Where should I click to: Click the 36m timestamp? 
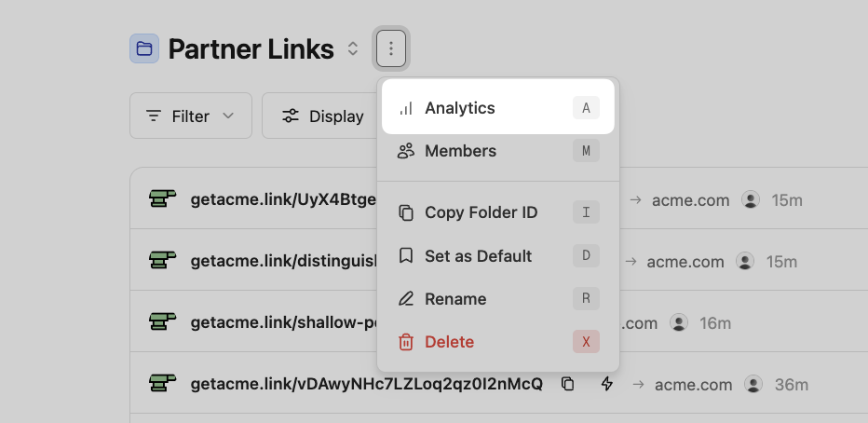pos(792,385)
